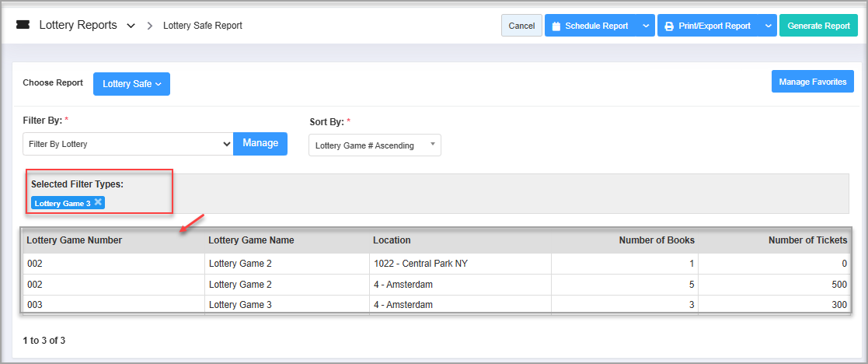The height and width of the screenshot is (364, 868).
Task: Open the Sort By Lottery Game # dropdown
Action: (374, 145)
